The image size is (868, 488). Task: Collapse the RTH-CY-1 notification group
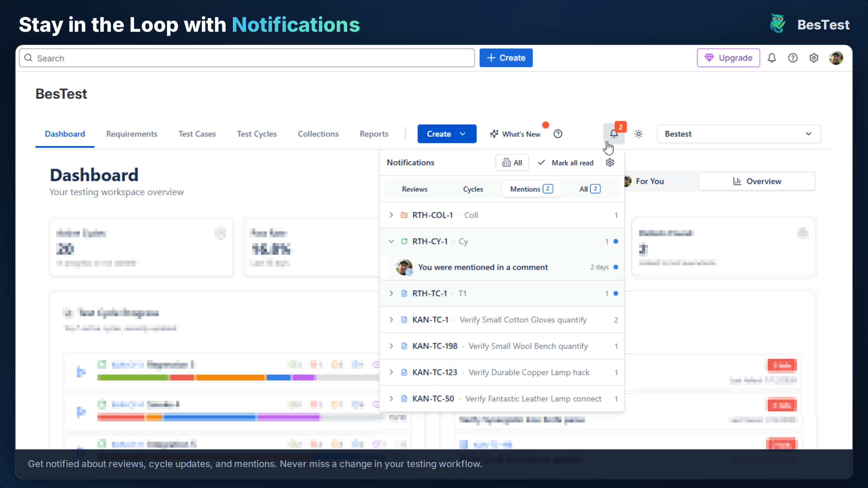pyautogui.click(x=391, y=241)
